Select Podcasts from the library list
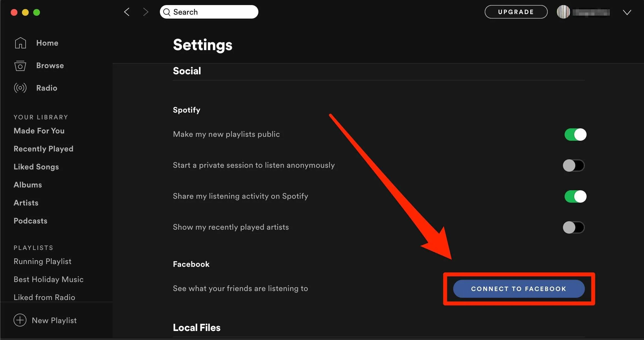Viewport: 644px width, 340px height. click(30, 221)
